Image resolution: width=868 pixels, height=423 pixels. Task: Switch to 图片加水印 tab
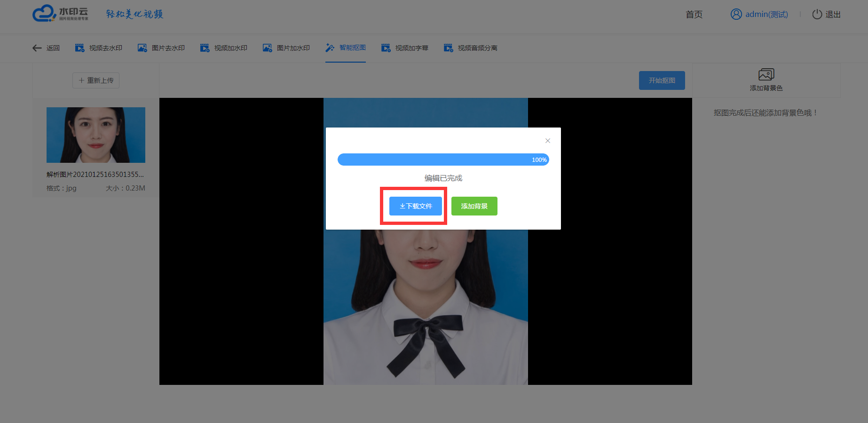(x=286, y=48)
